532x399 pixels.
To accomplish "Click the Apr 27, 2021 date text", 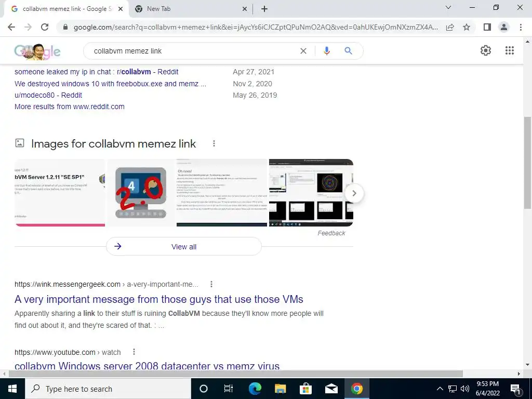I will pyautogui.click(x=254, y=72).
